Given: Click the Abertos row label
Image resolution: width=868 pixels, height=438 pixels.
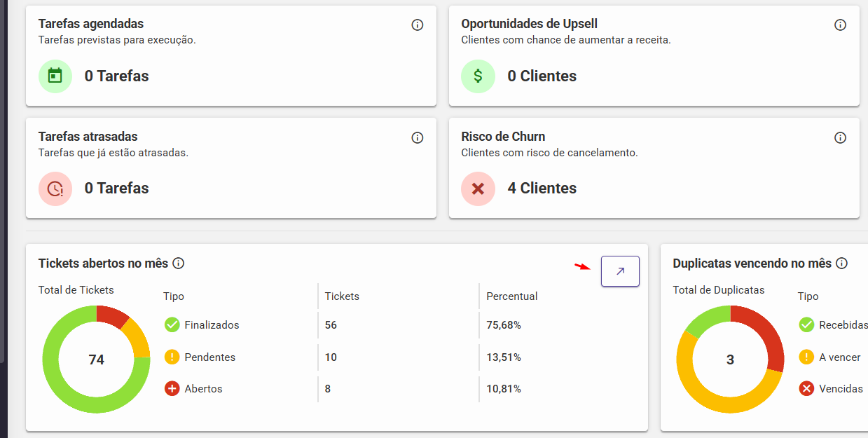Looking at the screenshot, I should pos(204,389).
